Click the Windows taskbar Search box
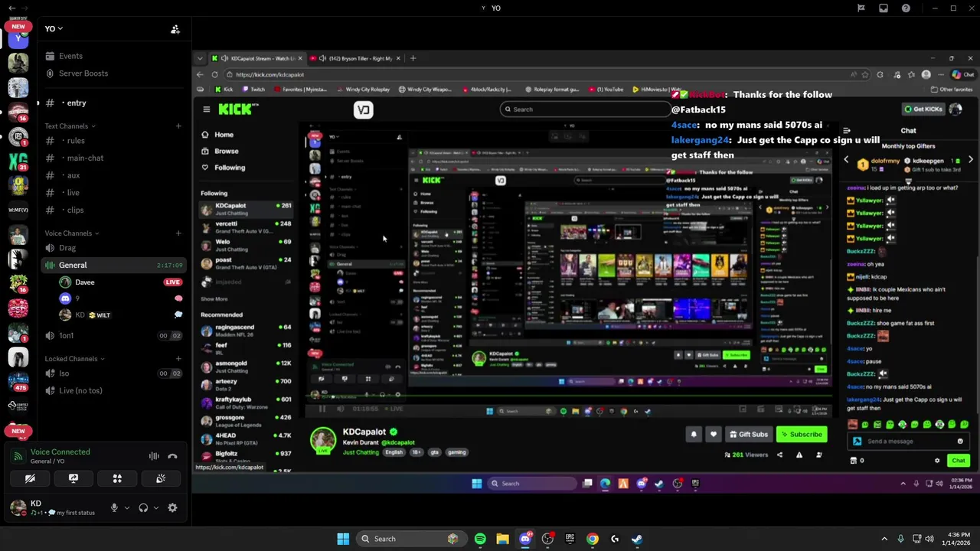 (x=410, y=539)
